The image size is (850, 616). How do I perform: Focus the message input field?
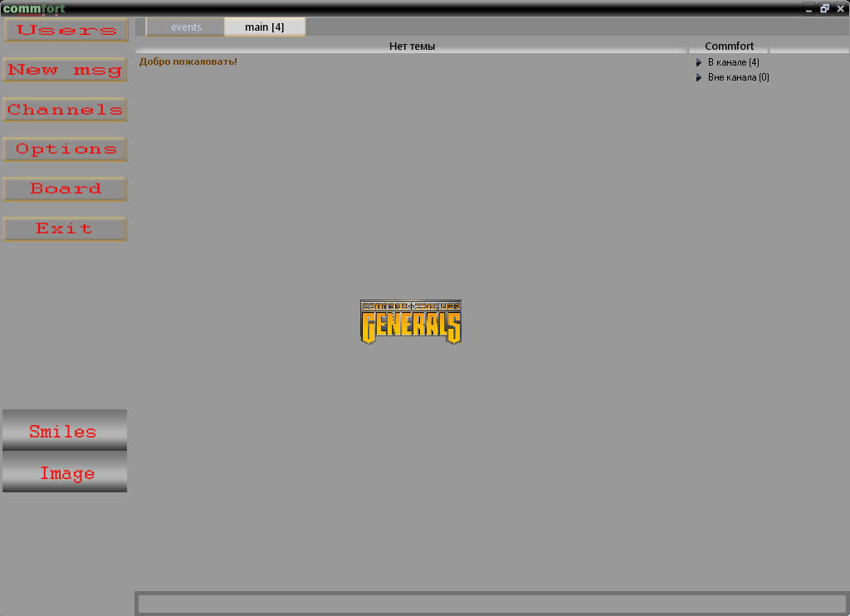tap(492, 604)
